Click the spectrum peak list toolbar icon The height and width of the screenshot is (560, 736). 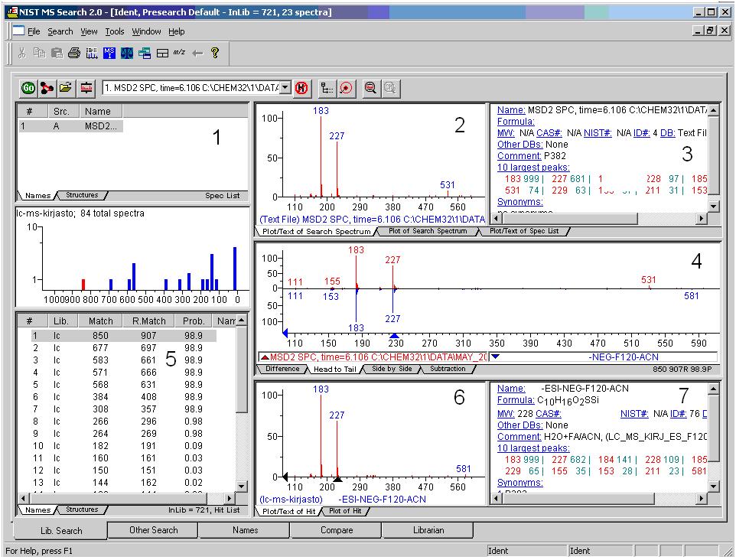pyautogui.click(x=92, y=53)
